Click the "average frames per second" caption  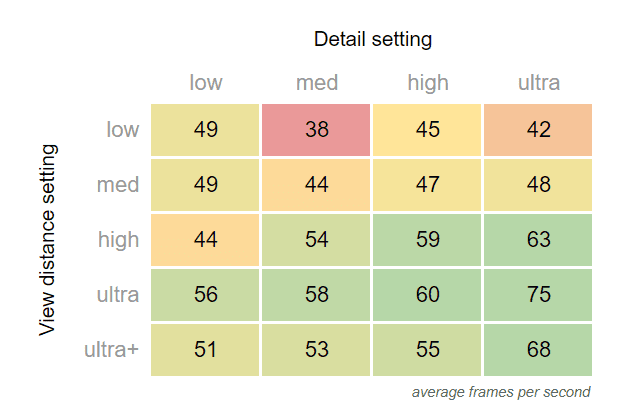click(501, 392)
